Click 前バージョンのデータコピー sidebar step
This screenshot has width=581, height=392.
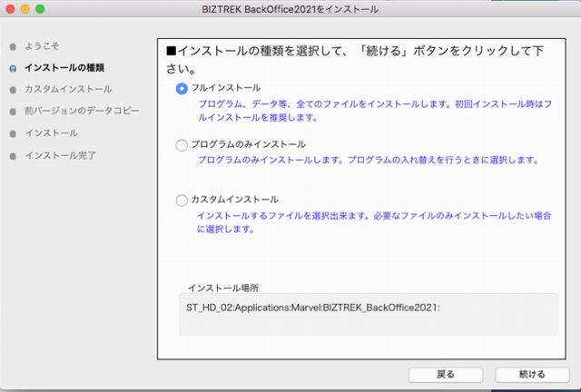pyautogui.click(x=82, y=111)
